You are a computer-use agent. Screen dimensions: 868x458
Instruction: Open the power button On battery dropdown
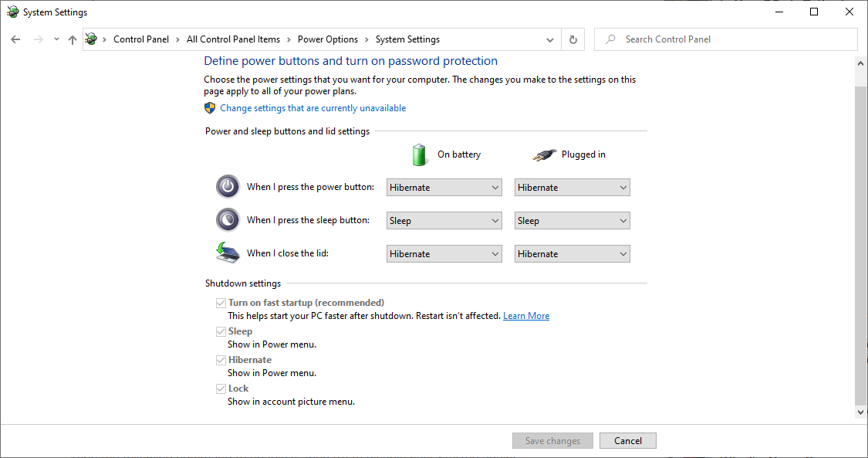coord(444,187)
